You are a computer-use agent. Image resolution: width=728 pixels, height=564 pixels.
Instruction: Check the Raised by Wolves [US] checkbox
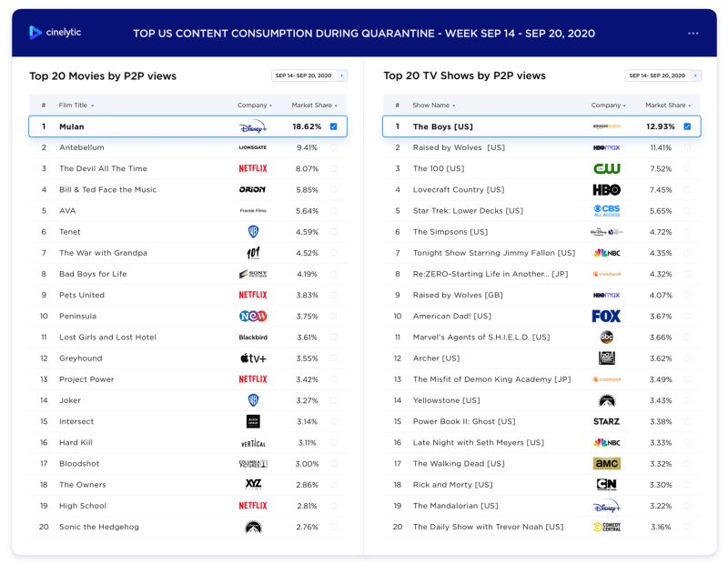(x=687, y=147)
